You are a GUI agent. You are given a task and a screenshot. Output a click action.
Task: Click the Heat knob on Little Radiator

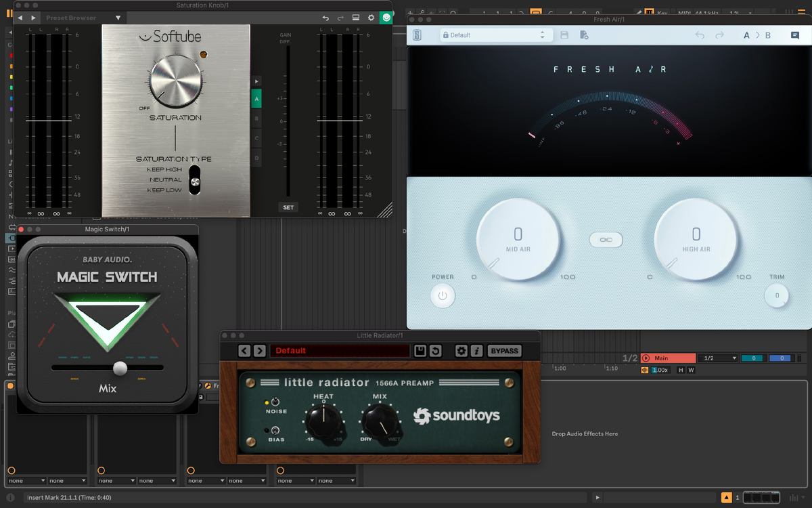(x=323, y=421)
